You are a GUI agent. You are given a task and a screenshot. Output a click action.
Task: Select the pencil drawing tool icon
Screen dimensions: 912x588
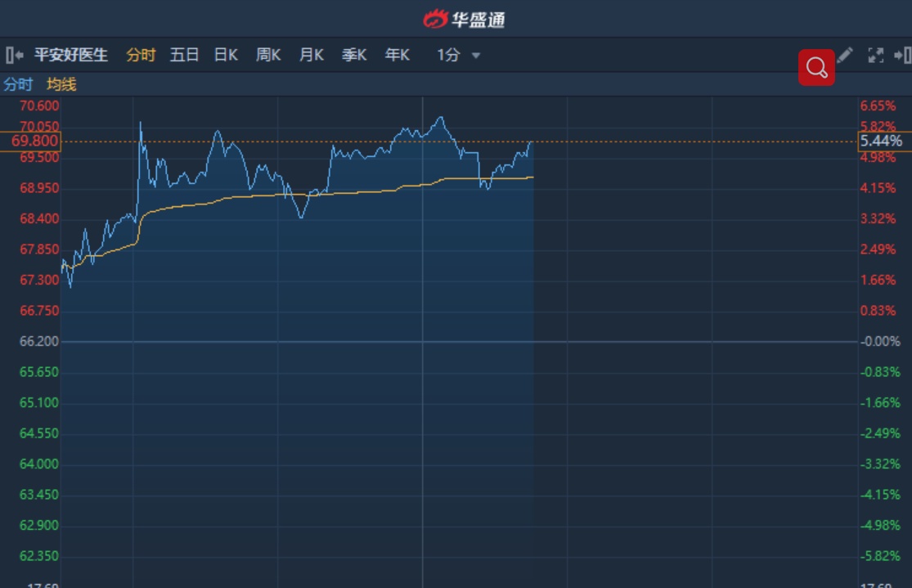pos(845,55)
